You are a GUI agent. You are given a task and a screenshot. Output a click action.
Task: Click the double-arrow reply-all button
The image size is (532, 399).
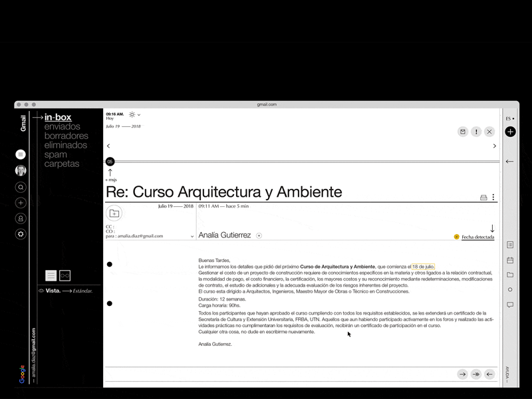[x=476, y=374]
